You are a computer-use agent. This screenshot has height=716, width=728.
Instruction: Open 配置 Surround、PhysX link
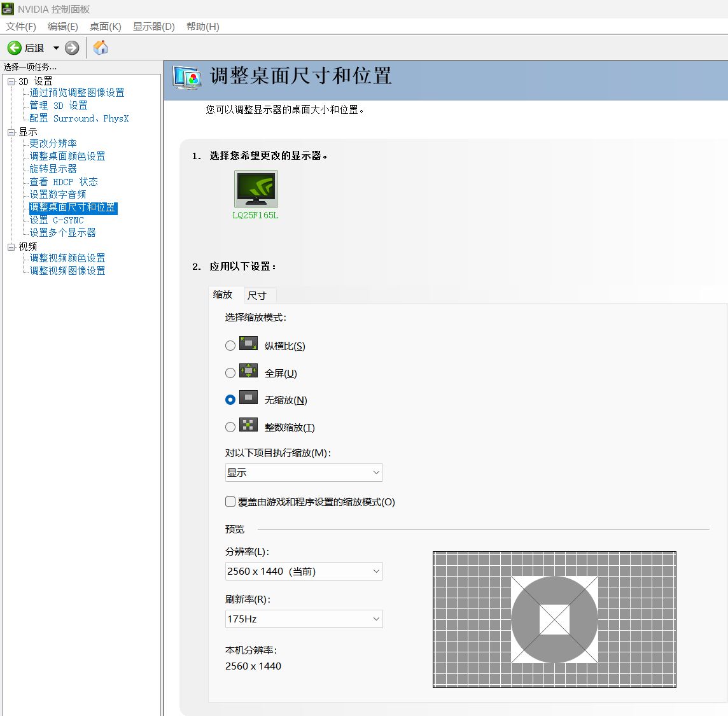(x=79, y=118)
